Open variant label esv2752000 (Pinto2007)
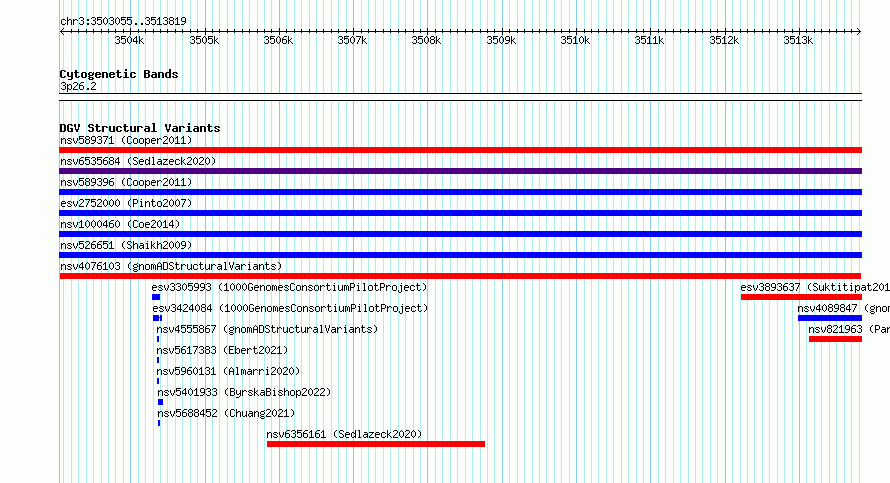 pyautogui.click(x=126, y=203)
